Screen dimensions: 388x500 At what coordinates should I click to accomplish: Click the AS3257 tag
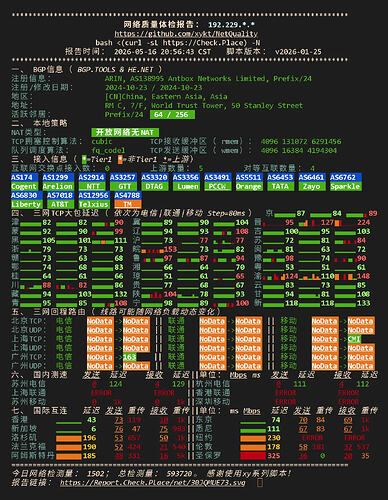(x=123, y=177)
